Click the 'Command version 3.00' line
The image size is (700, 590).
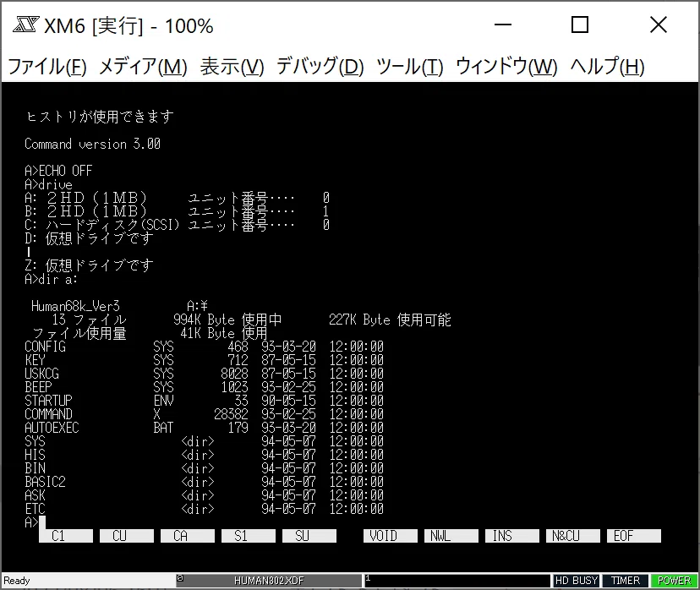coord(92,144)
